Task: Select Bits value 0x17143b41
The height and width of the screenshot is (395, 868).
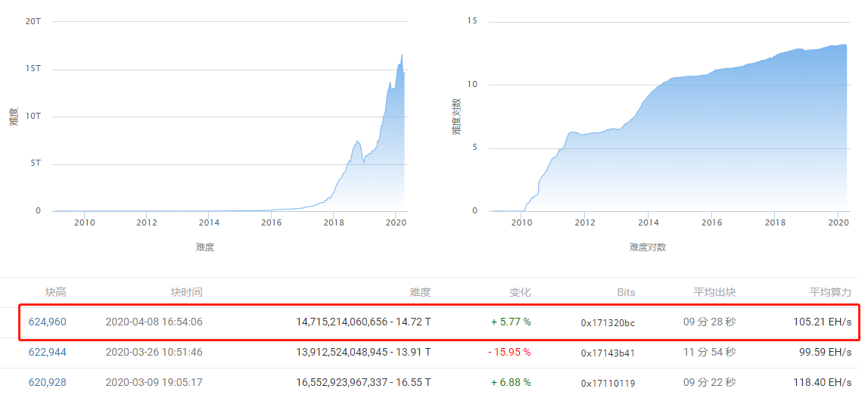Action: click(x=608, y=353)
